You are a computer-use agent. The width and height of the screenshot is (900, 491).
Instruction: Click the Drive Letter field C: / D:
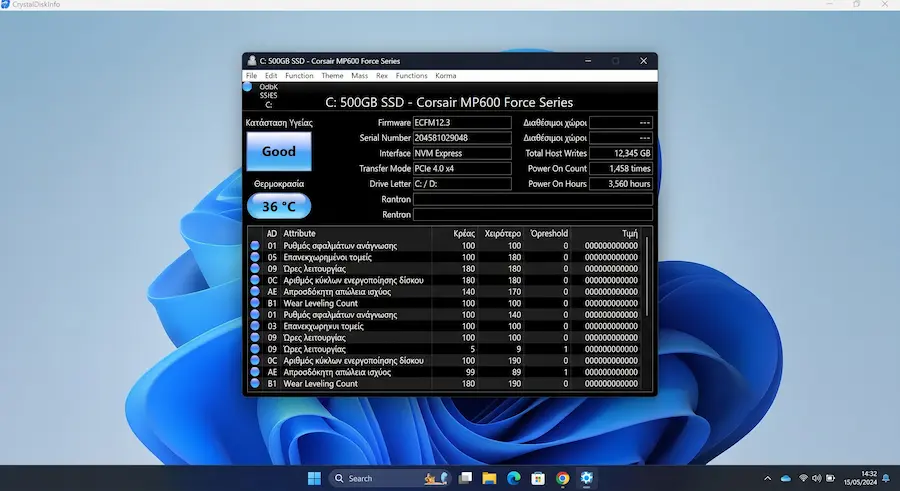point(462,184)
